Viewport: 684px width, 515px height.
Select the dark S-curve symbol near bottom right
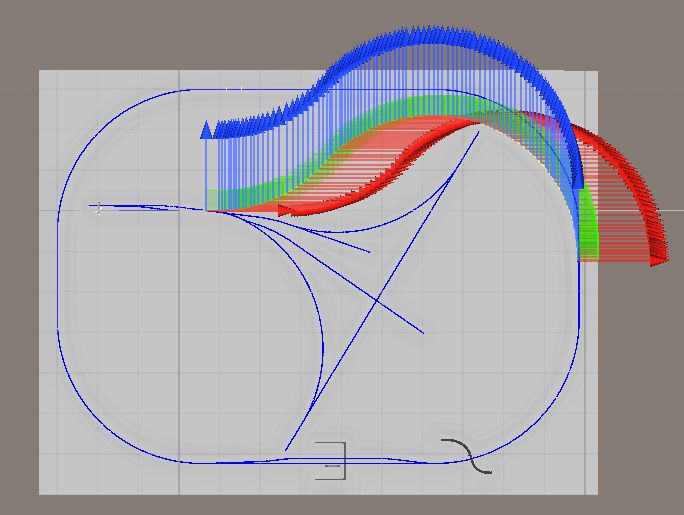466,455
